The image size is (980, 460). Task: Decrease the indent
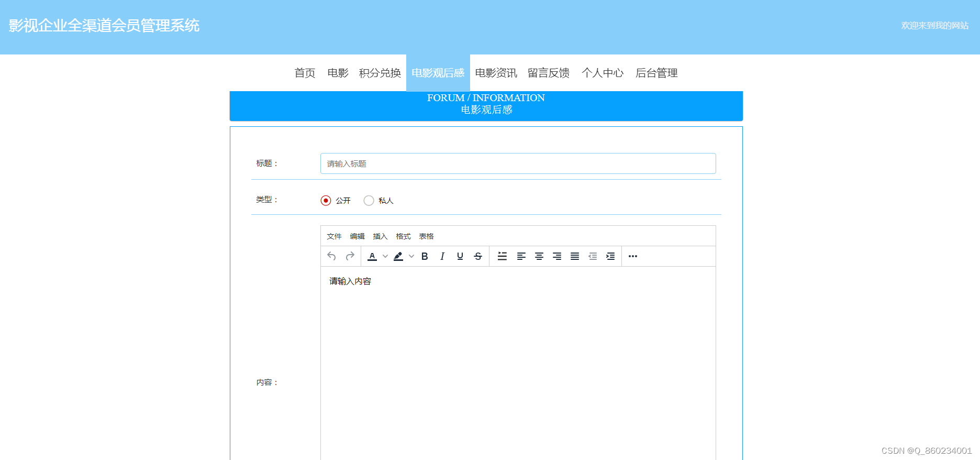point(592,256)
